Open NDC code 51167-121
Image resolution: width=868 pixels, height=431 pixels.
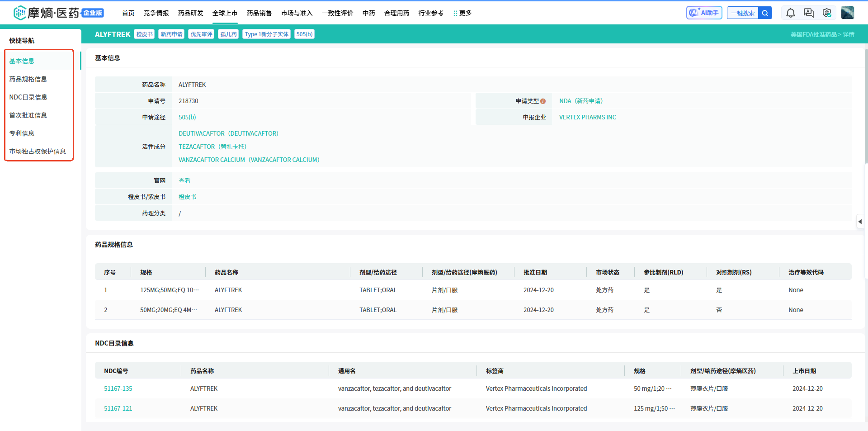pyautogui.click(x=118, y=408)
